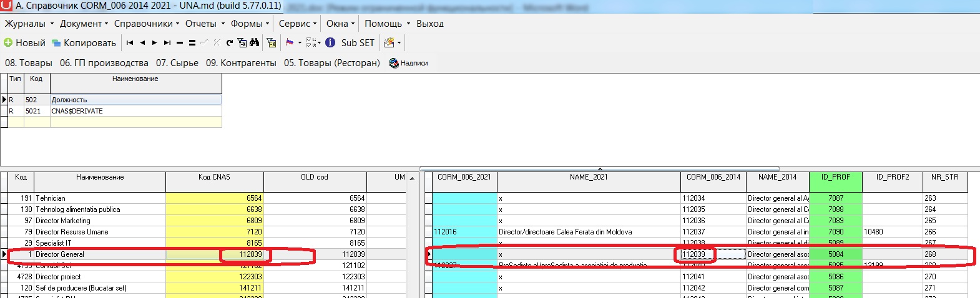This screenshot has height=298, width=980.
Task: Open the Документ menu
Action: click(84, 24)
